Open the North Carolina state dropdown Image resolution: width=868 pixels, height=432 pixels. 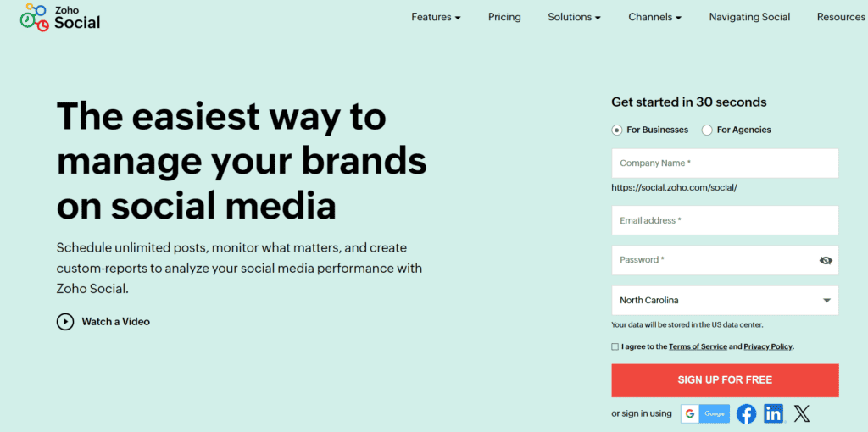click(725, 301)
